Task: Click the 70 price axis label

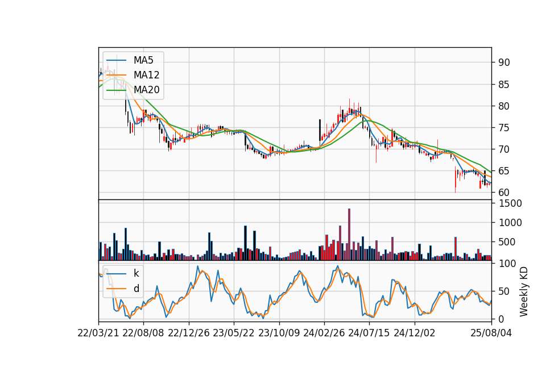Action: click(504, 149)
